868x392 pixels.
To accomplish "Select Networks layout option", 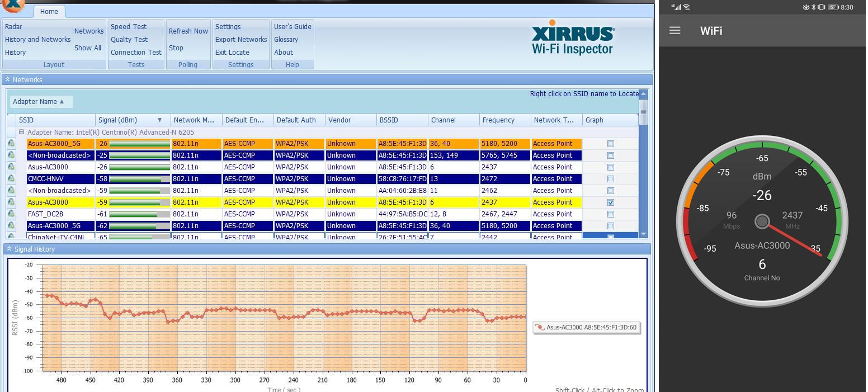I will (x=89, y=31).
